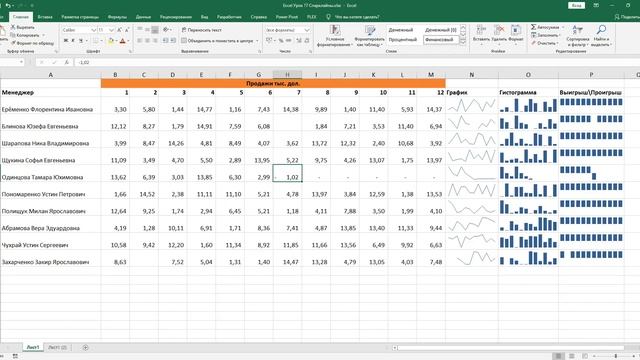Click the Undo arrow in the title bar
This screenshot has height=360, width=640.
click(x=8, y=6)
